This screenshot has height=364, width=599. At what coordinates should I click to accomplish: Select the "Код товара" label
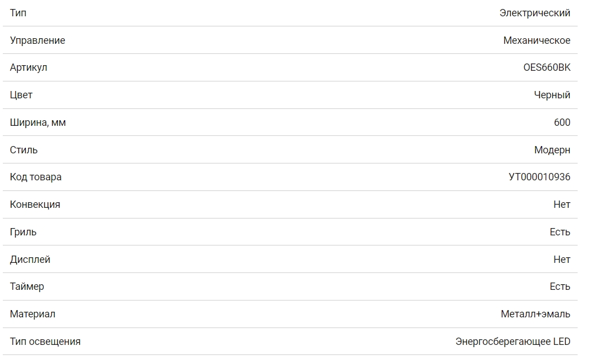click(x=35, y=177)
